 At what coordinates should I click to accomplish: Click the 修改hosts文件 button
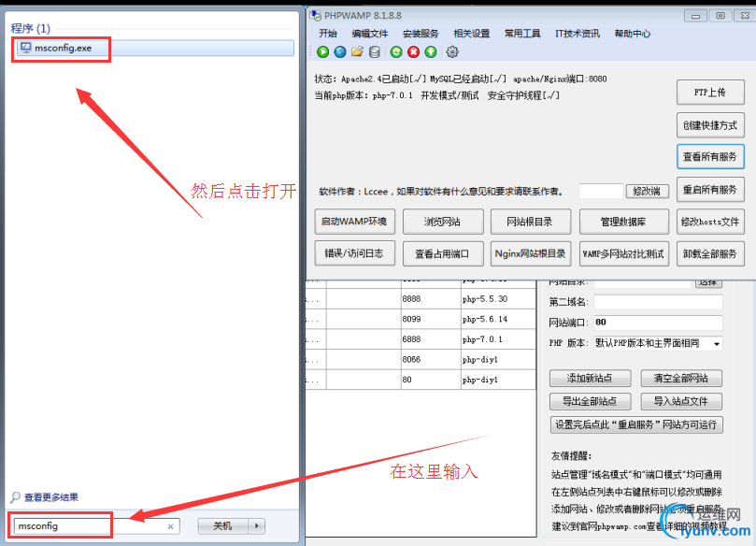point(710,222)
